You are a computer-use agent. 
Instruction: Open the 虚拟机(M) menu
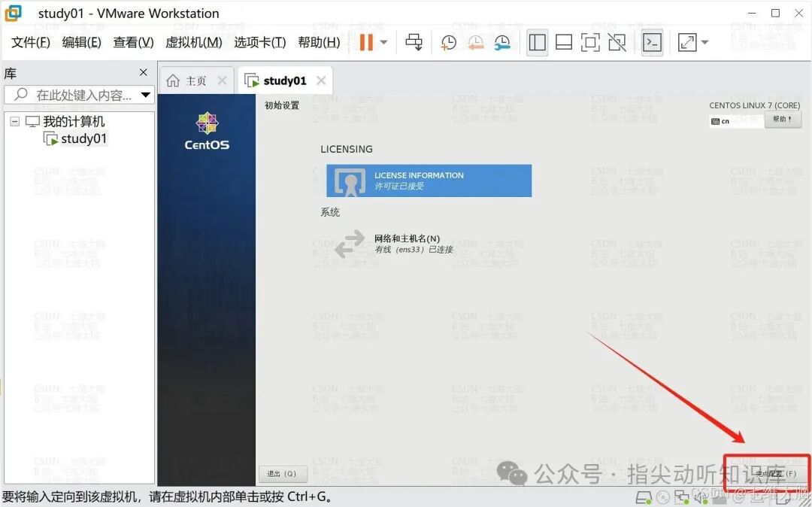click(193, 42)
